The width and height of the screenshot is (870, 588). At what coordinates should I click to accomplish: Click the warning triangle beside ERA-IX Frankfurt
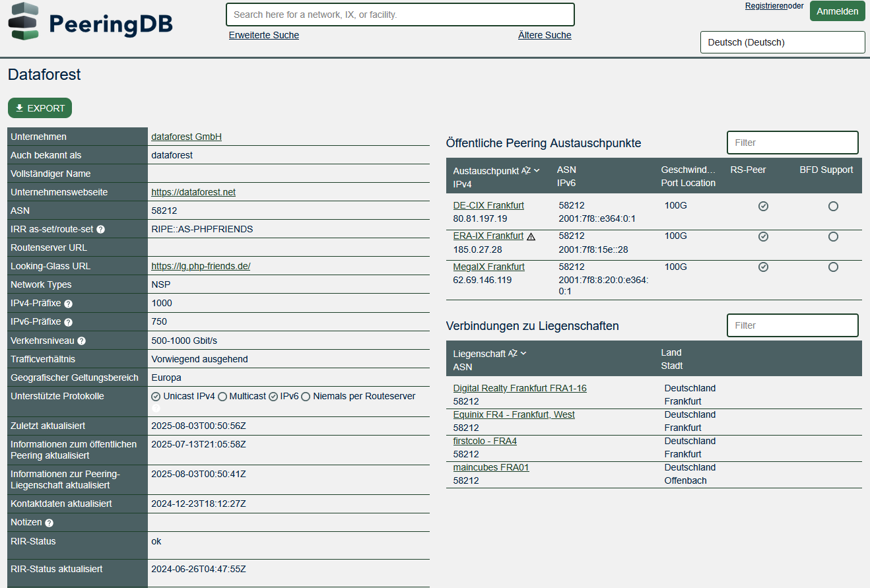[531, 236]
